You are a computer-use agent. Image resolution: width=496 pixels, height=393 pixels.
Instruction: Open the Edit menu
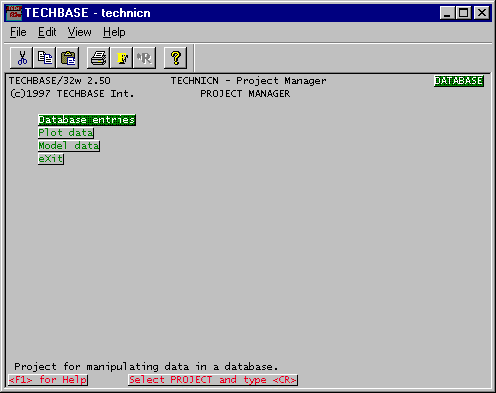click(47, 32)
